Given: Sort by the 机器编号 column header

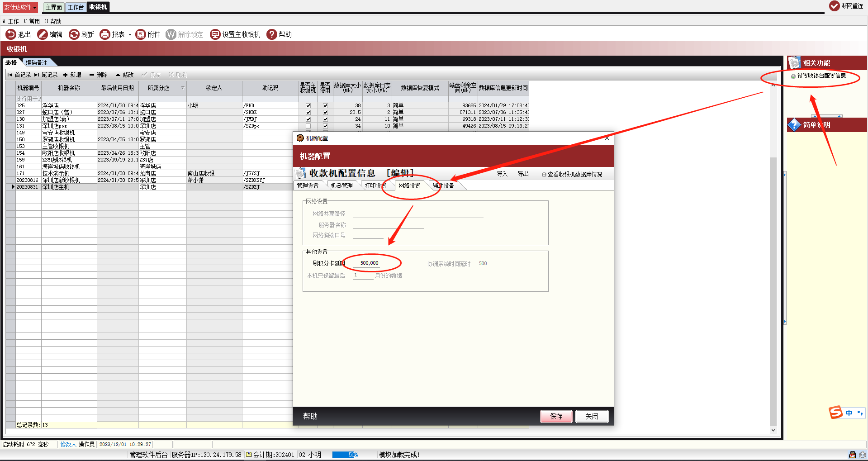Looking at the screenshot, I should 28,88.
